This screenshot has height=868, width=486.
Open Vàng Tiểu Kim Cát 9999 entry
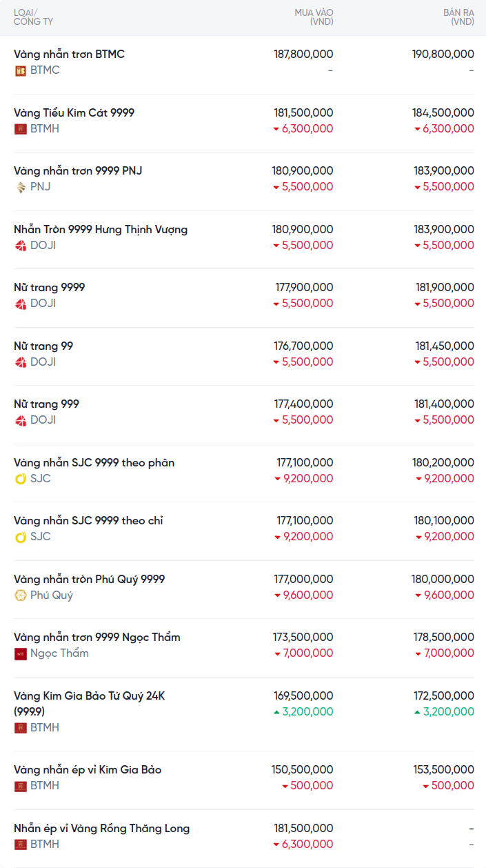(x=74, y=112)
